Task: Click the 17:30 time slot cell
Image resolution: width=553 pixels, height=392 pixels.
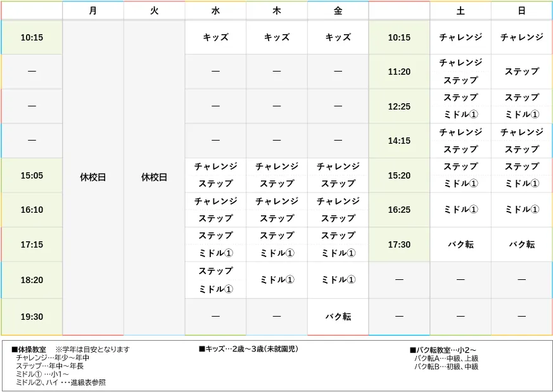Action: tap(399, 244)
